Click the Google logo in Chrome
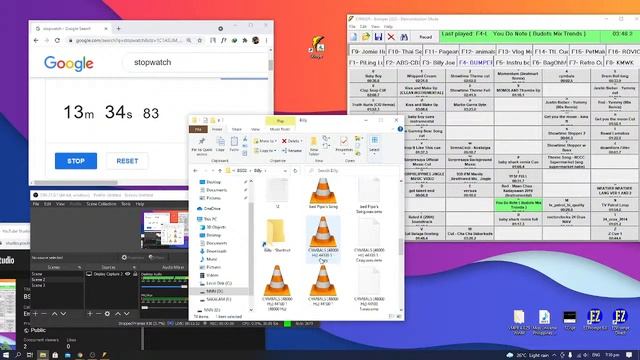Viewport: 640px width, 360px height. coord(69,63)
